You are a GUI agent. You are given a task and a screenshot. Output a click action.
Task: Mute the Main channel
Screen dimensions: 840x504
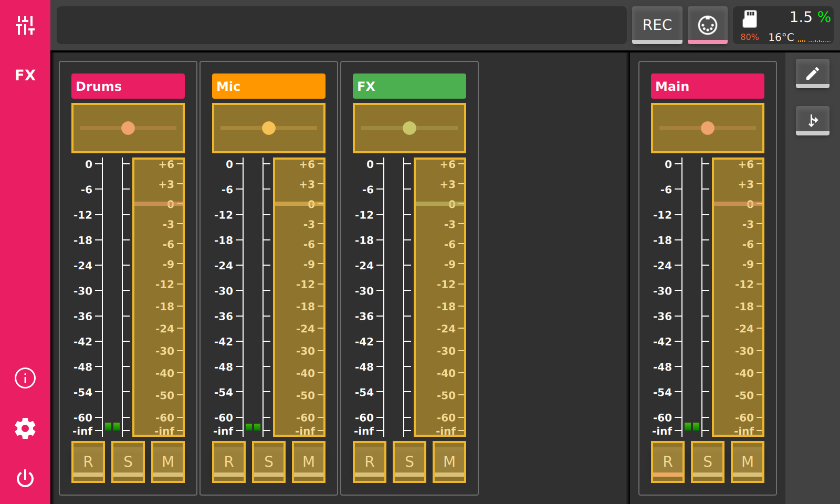click(x=748, y=462)
